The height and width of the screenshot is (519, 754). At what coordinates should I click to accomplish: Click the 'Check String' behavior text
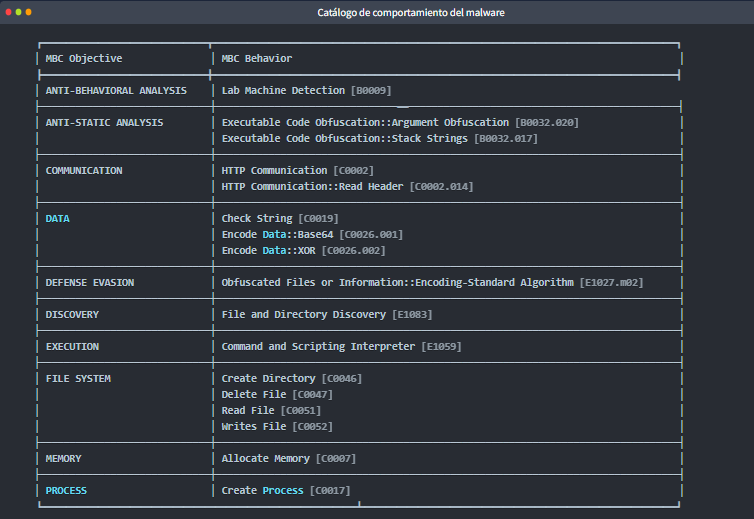click(257, 219)
